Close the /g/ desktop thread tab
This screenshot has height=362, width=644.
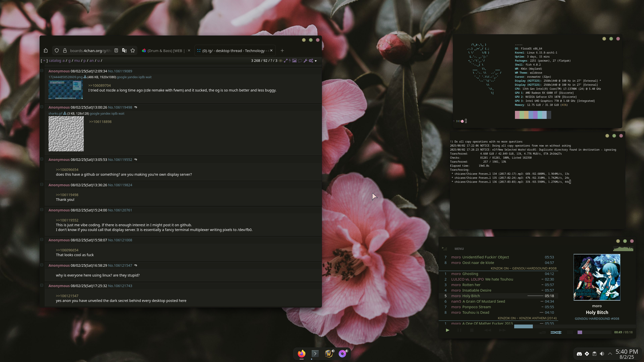coord(271,51)
